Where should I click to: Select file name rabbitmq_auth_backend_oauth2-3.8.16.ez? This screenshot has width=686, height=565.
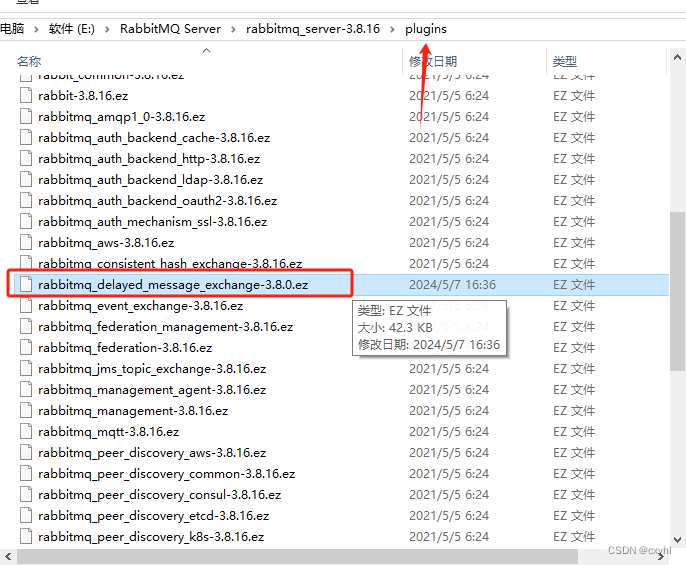tap(158, 200)
